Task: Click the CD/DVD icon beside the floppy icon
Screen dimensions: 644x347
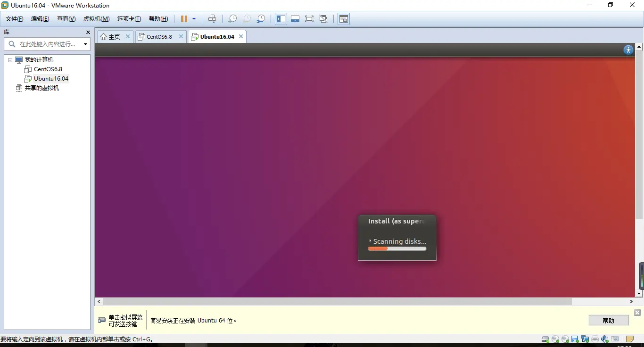Action: point(565,339)
